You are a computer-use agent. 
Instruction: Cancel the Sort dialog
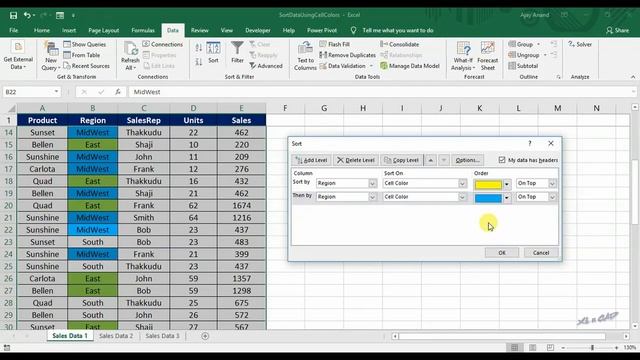(541, 253)
